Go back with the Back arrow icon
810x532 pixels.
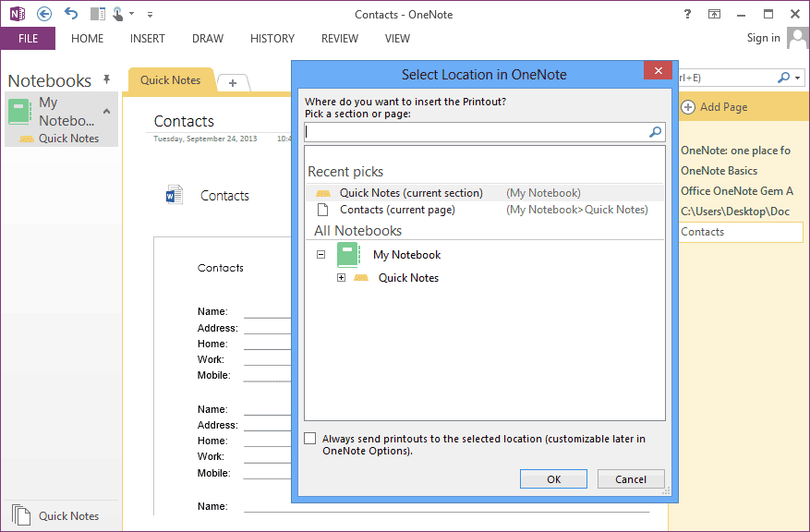(x=44, y=14)
